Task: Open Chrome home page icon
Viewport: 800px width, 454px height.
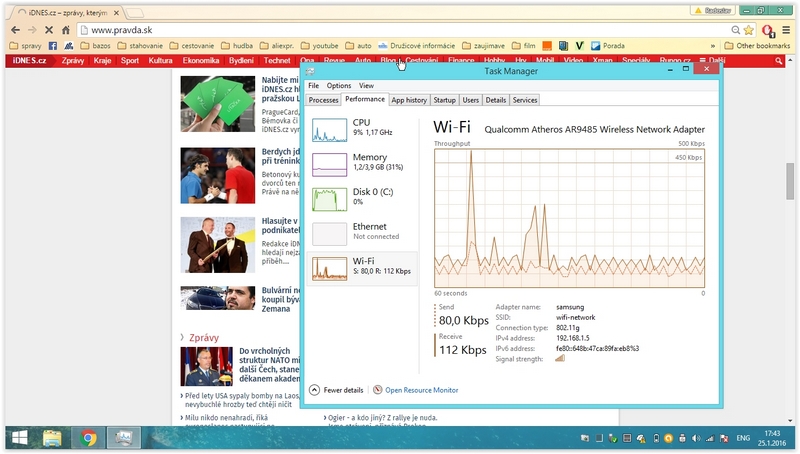Action: (66, 30)
